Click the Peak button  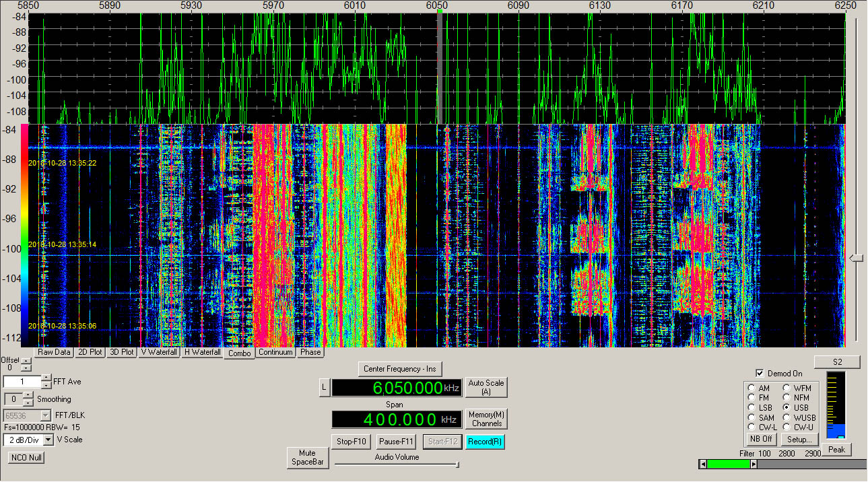(x=836, y=450)
